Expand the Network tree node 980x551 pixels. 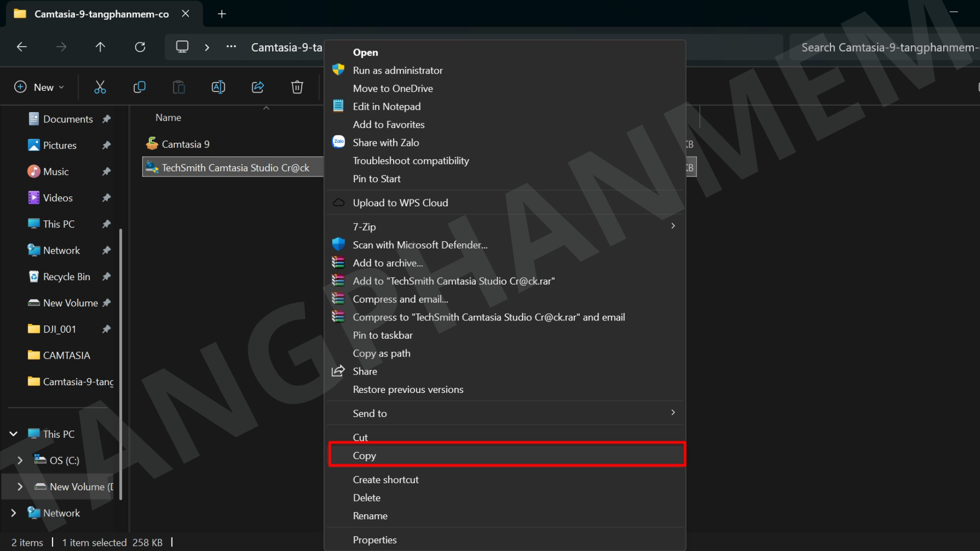click(x=14, y=513)
